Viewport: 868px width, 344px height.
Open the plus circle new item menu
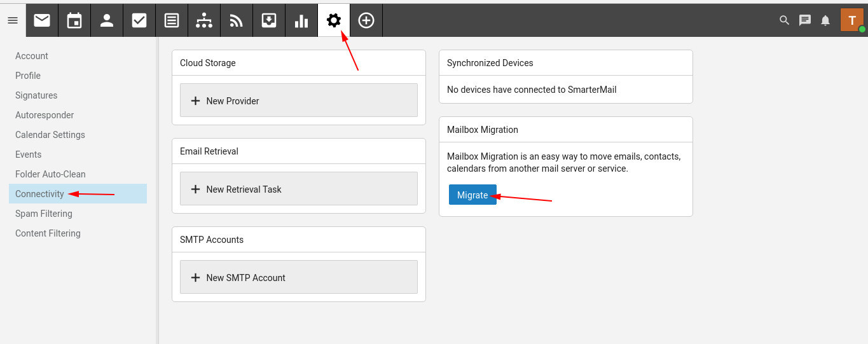point(366,20)
